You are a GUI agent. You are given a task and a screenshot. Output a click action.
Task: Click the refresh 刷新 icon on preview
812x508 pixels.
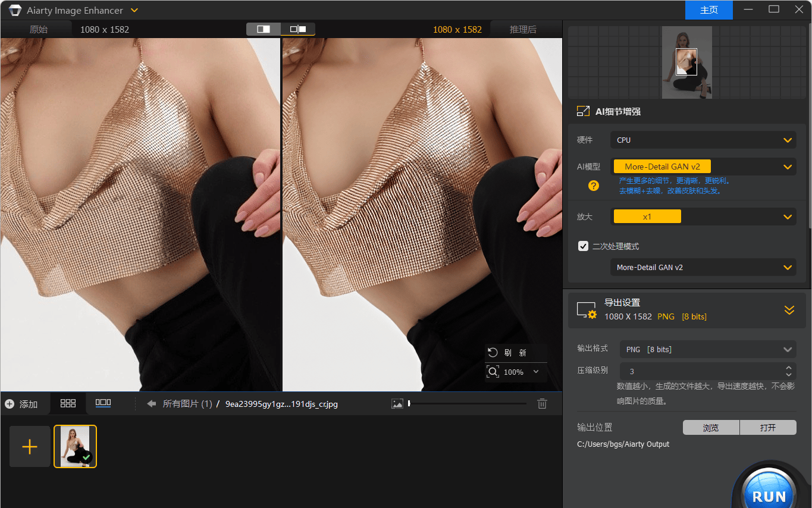(x=493, y=353)
